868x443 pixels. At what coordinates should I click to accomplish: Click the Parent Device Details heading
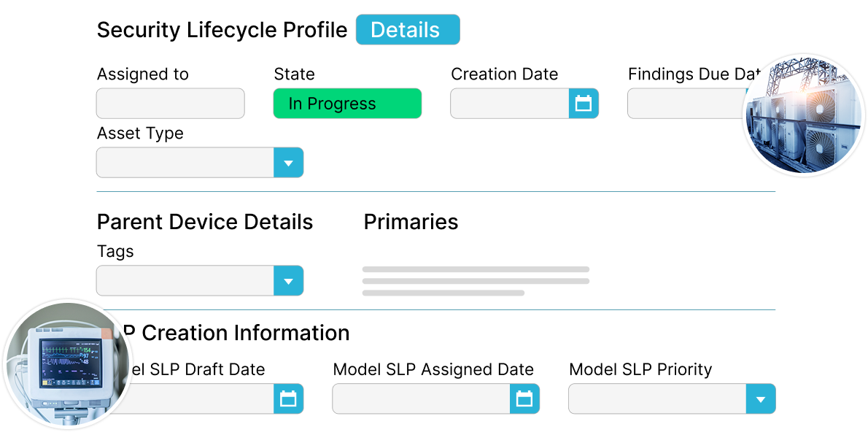tap(205, 222)
